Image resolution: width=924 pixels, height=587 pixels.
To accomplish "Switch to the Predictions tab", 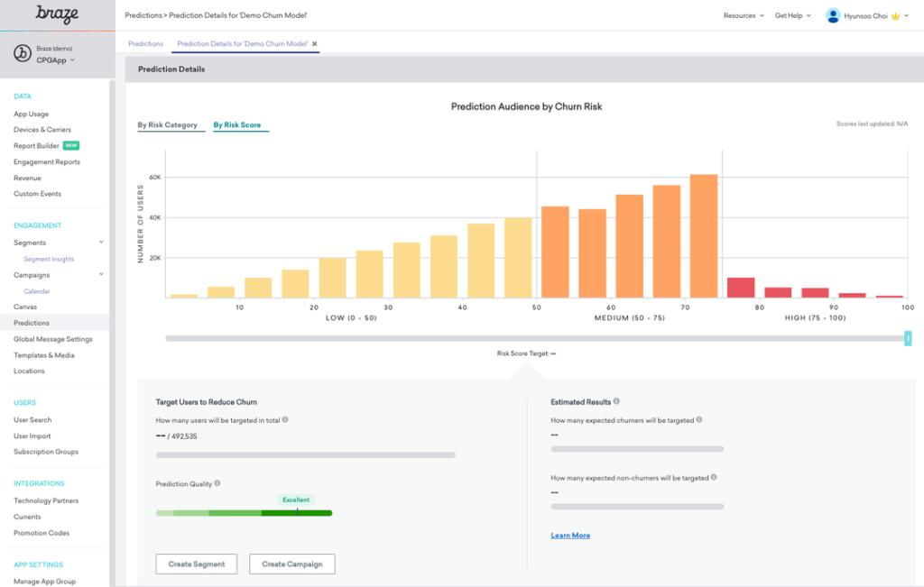I will 145,43.
